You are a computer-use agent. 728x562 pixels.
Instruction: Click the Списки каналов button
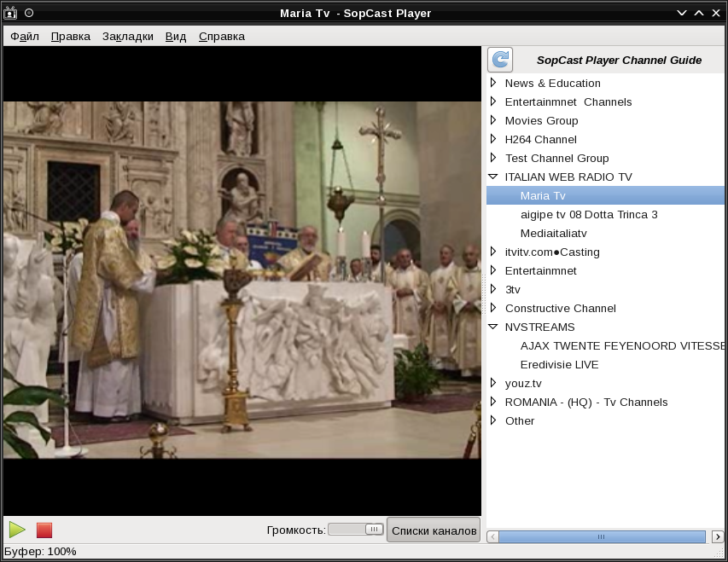434,530
